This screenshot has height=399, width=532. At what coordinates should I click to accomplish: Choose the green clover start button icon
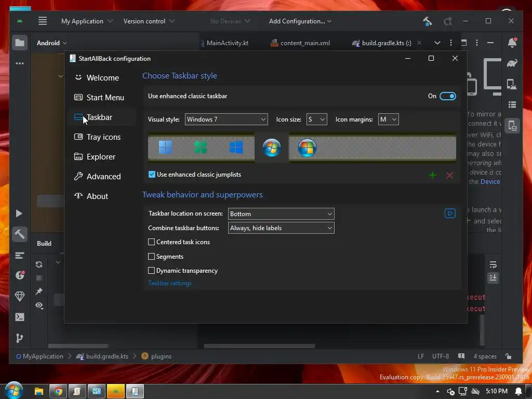coord(201,148)
